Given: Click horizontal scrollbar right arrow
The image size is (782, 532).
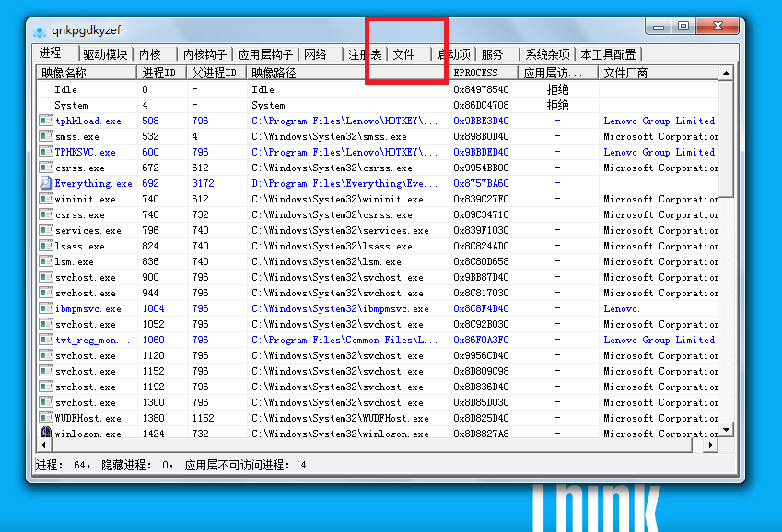Looking at the screenshot, I should 710,445.
